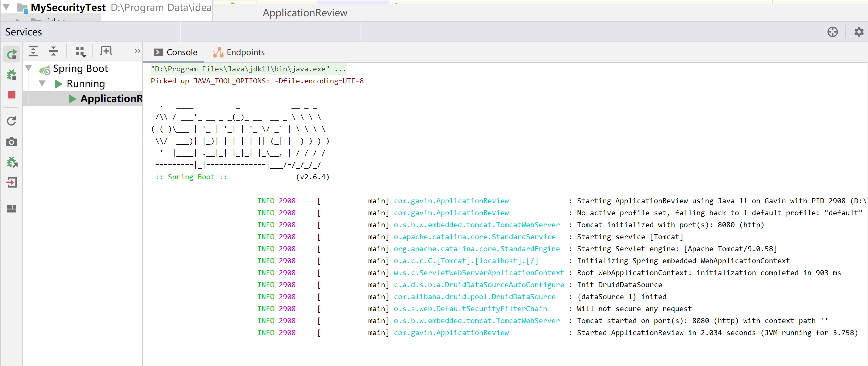
Task: Collapse the Spring Boot group
Action: (x=28, y=68)
